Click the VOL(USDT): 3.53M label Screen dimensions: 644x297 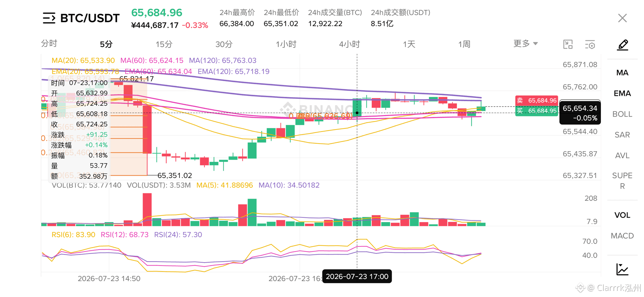click(159, 185)
